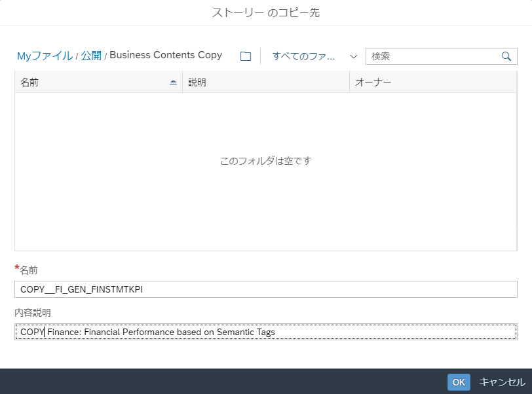Confirm the copy with OK
The height and width of the screenshot is (394, 532).
coord(459,382)
